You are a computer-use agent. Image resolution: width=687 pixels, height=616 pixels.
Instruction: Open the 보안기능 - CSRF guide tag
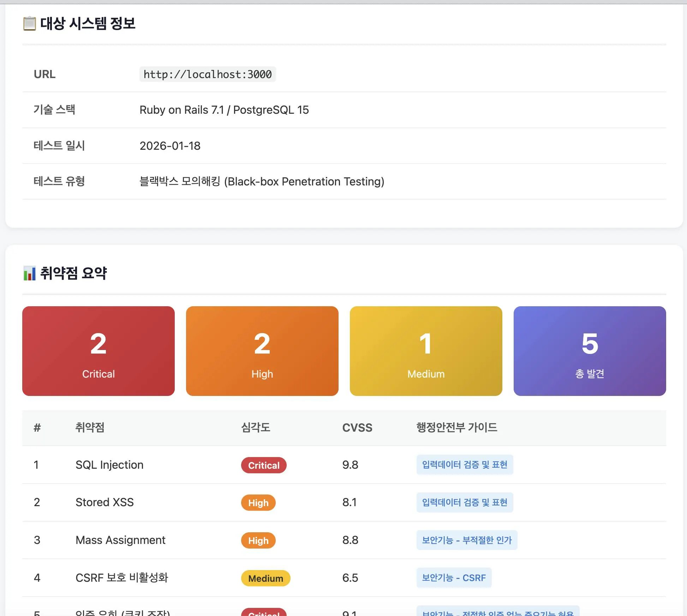(x=454, y=578)
